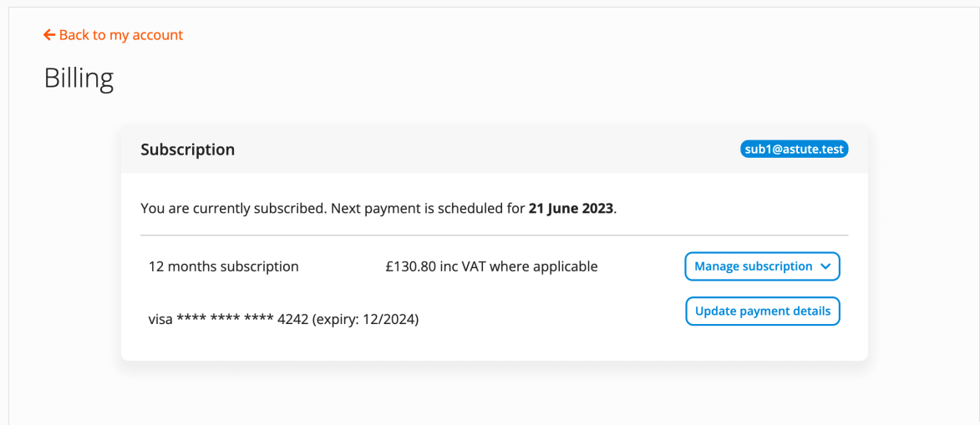The height and width of the screenshot is (425, 980).
Task: Click the masked card asterisks
Action: click(225, 319)
